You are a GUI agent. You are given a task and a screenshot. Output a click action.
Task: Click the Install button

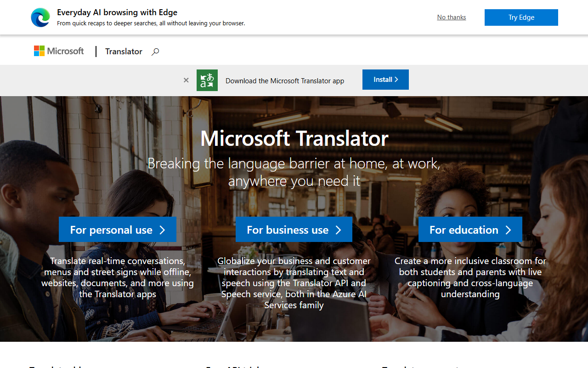point(385,80)
